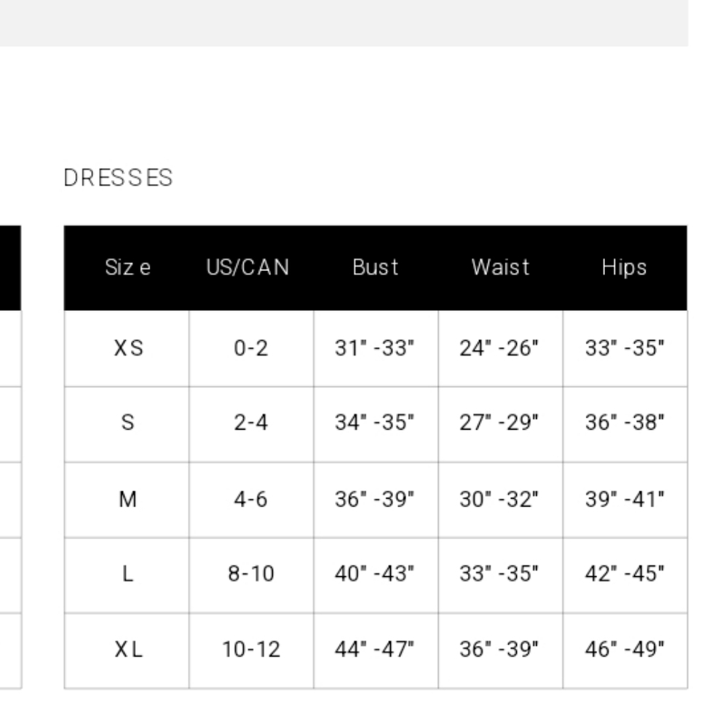The height and width of the screenshot is (727, 728).
Task: Click the XS size cell
Action: (x=127, y=348)
